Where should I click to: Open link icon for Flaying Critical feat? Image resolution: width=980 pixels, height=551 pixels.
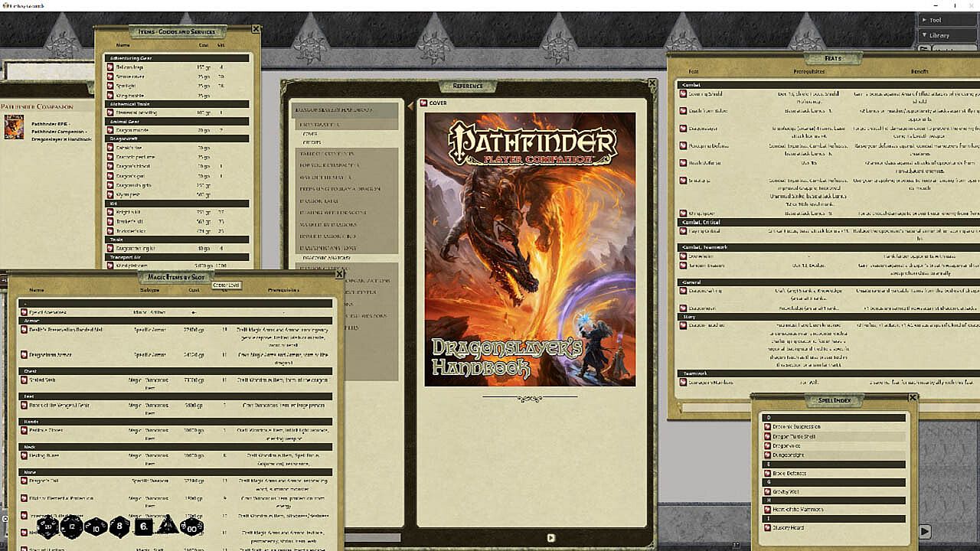point(682,230)
